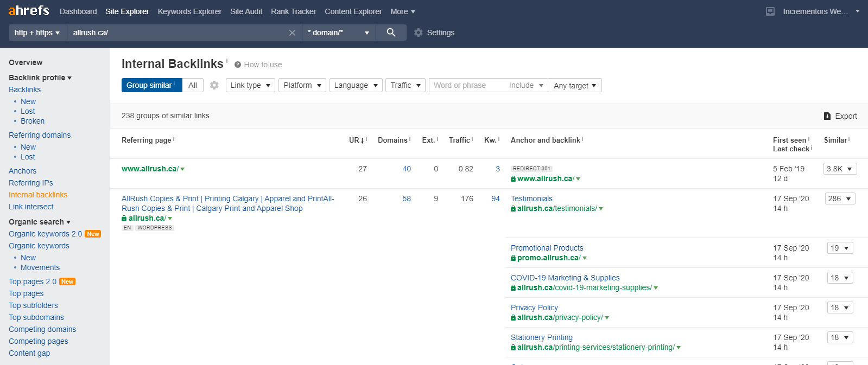The image size is (868, 365).
Task: Open the Any target dropdown
Action: point(575,85)
